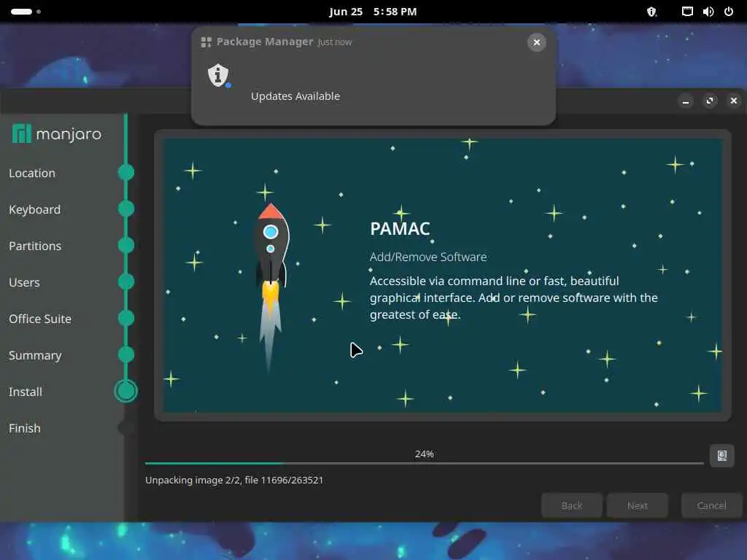Cancel the installation
Image resolution: width=747 pixels, height=560 pixels.
(712, 505)
